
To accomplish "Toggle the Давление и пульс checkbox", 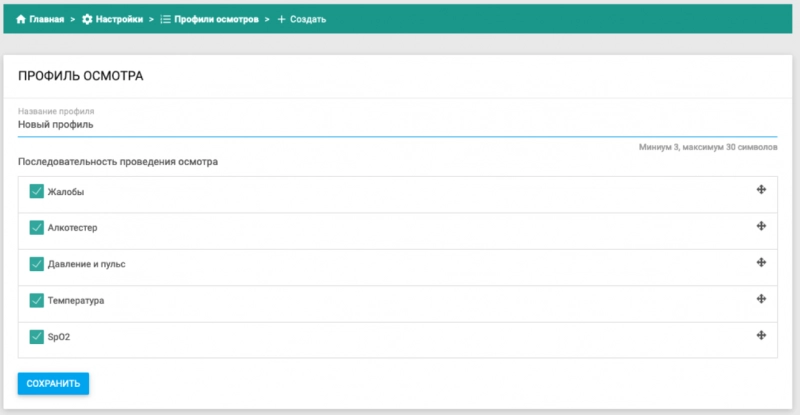I will coord(36,264).
